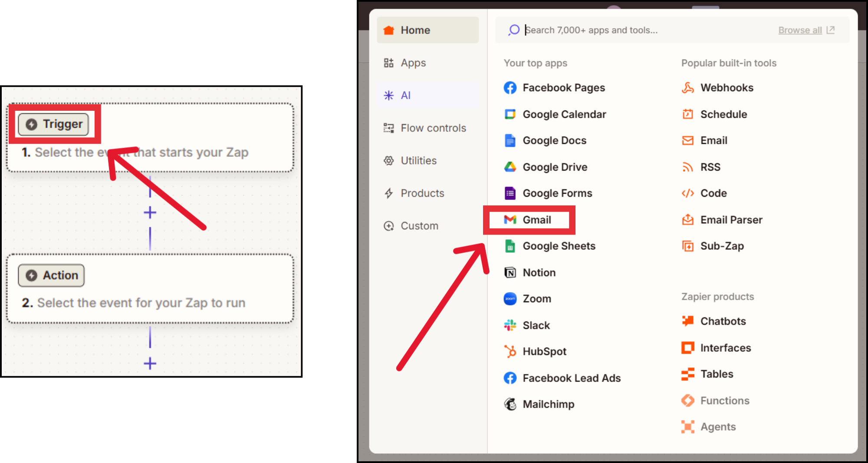Select 'Select the event that starts your Zap'
Viewport: 868px width, 463px height.
click(141, 152)
